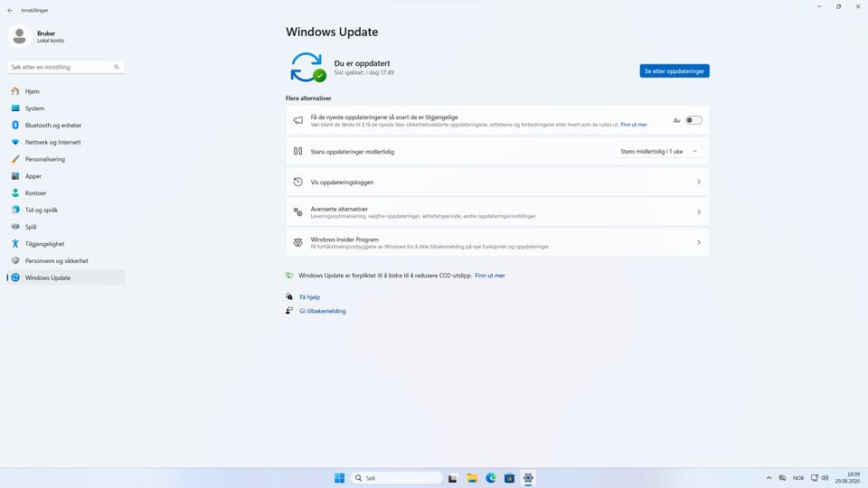
Task: Open the Bruker account avatar
Action: (19, 36)
